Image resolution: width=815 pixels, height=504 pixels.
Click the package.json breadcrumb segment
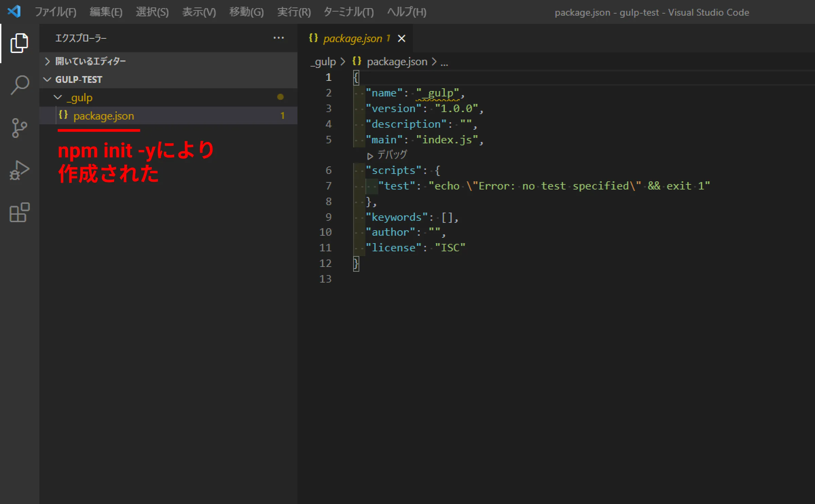(397, 62)
